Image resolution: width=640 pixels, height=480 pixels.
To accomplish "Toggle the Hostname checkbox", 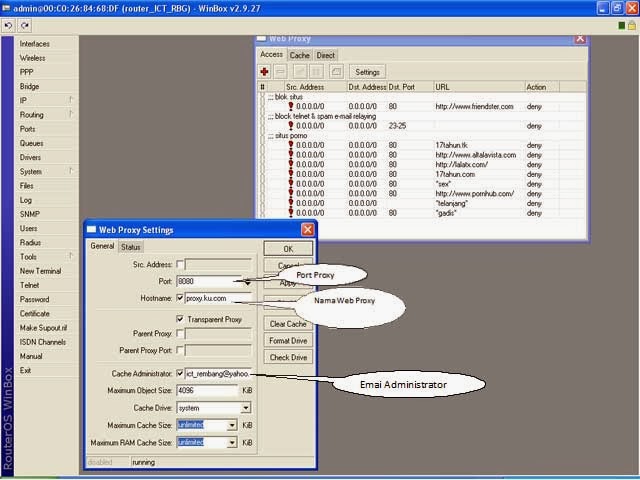I will (180, 298).
